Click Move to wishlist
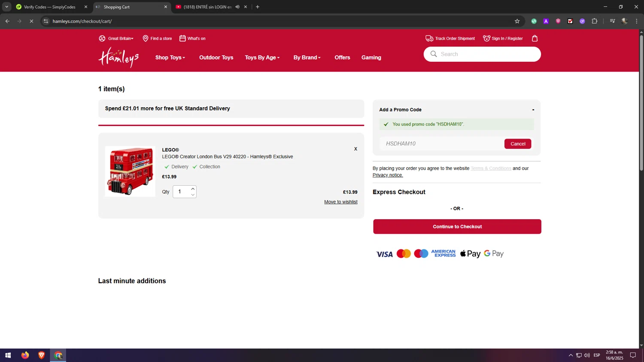 pos(341,202)
